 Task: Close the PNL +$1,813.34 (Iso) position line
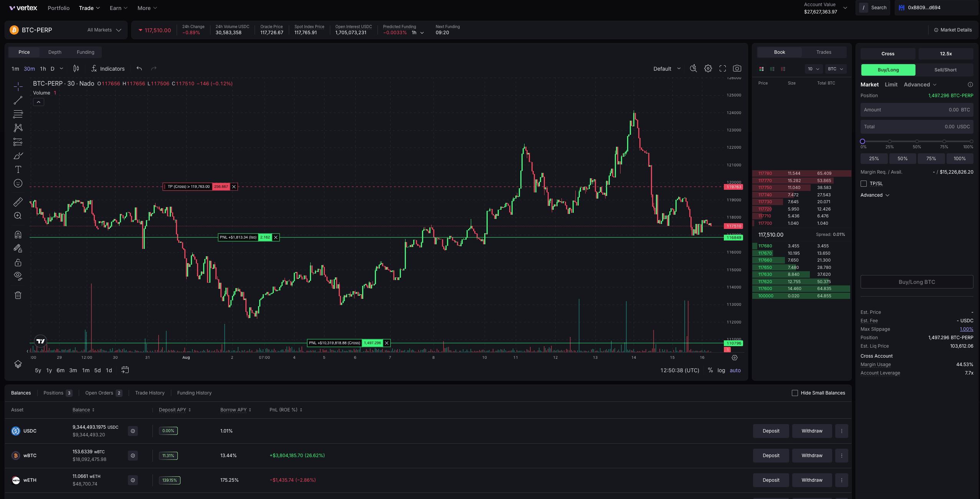coord(276,237)
